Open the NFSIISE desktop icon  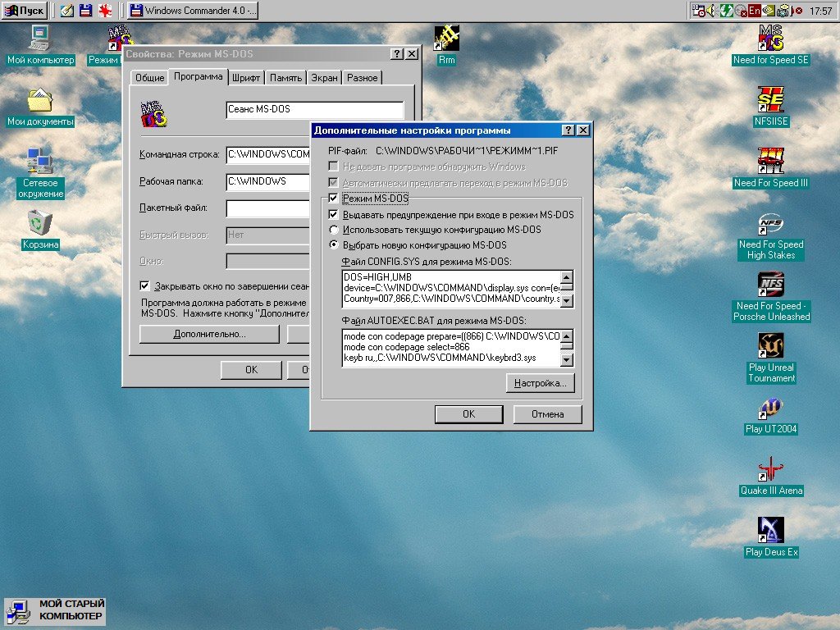[x=770, y=101]
